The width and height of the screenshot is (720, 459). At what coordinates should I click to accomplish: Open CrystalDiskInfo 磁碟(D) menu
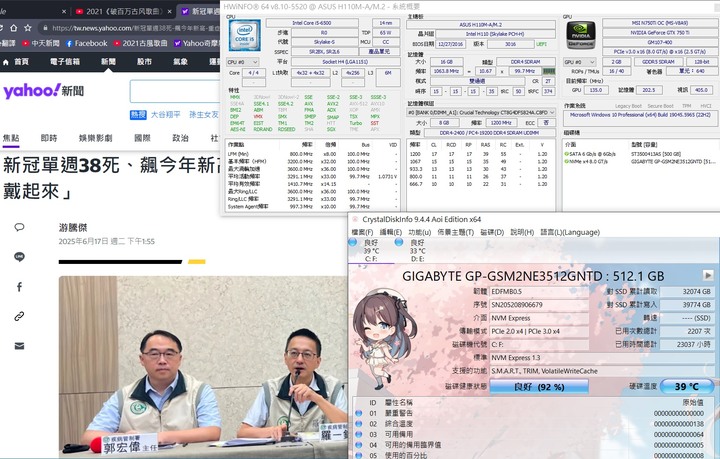pos(492,232)
